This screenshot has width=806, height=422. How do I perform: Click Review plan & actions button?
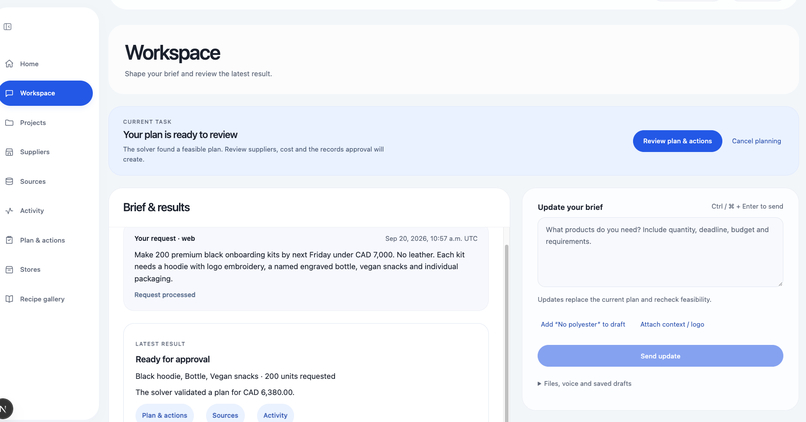(x=677, y=141)
